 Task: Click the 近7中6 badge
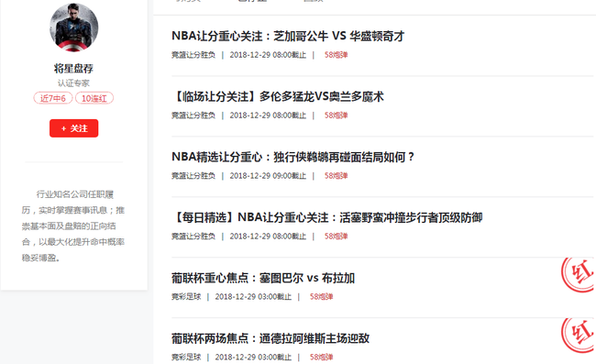[53, 98]
